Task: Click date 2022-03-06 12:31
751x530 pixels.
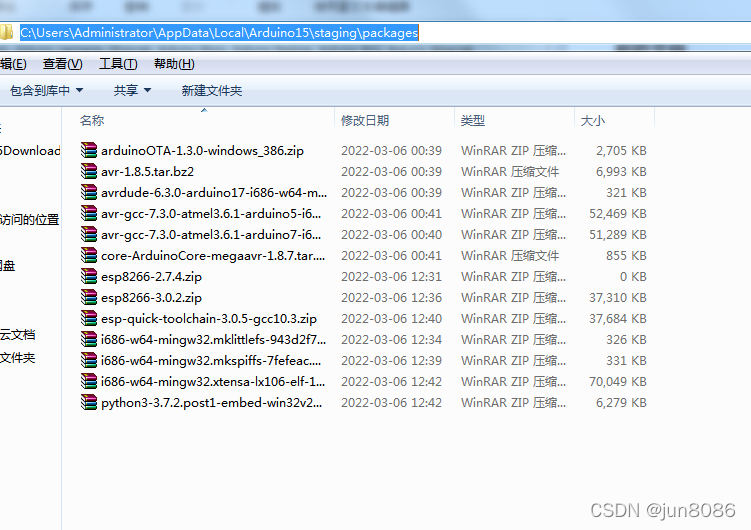Action: pos(391,277)
